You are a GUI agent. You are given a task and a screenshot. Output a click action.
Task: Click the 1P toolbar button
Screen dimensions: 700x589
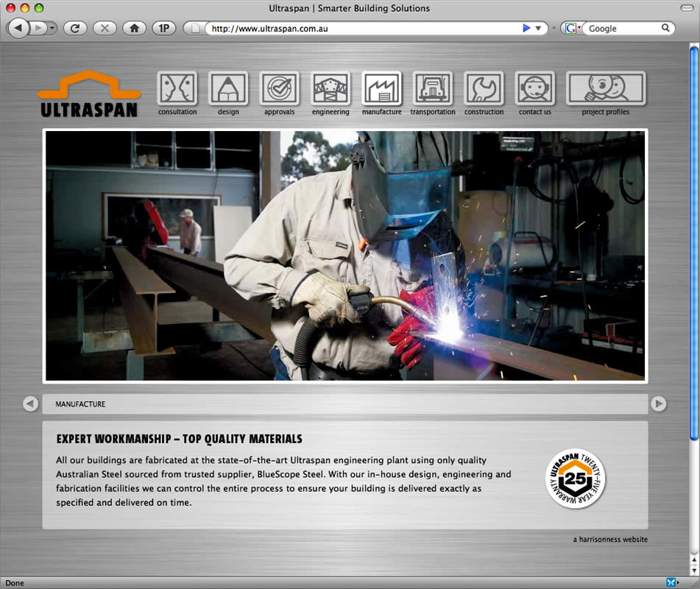click(164, 28)
